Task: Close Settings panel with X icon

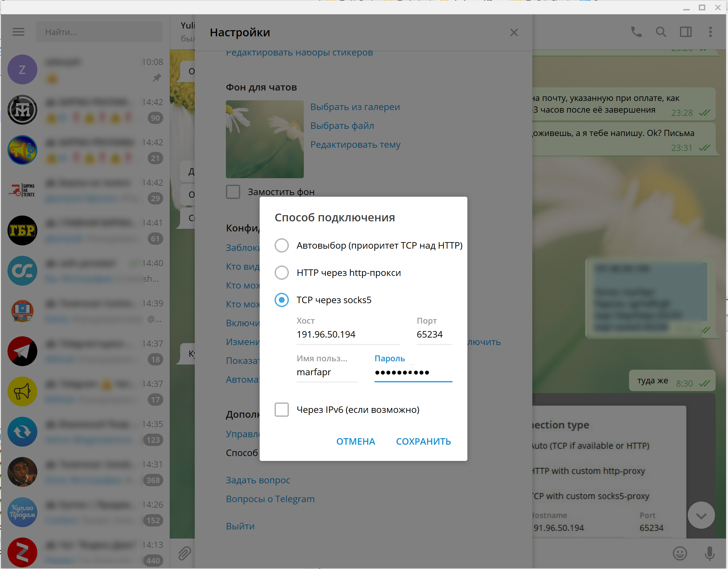Action: [x=514, y=33]
